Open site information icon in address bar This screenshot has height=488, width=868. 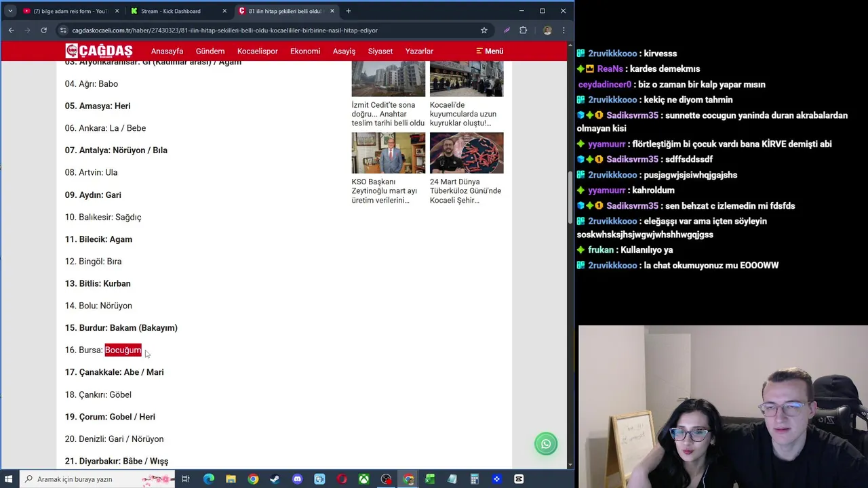pyautogui.click(x=63, y=30)
